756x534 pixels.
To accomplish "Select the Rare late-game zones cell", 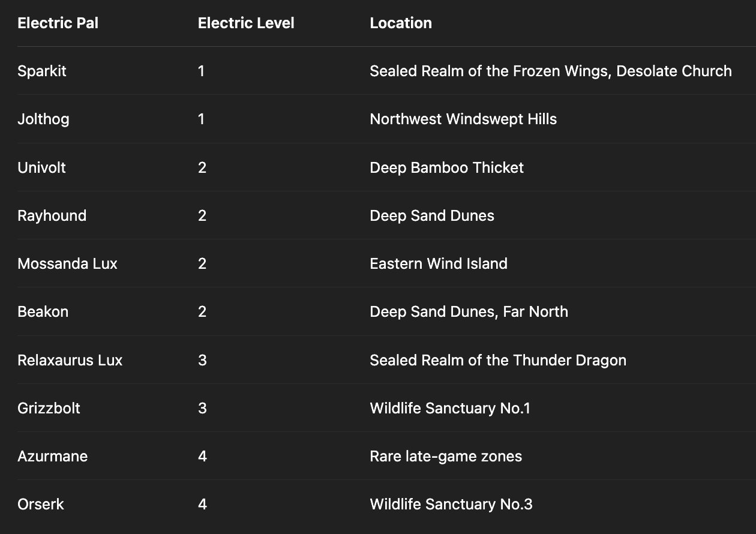I will coord(446,456).
